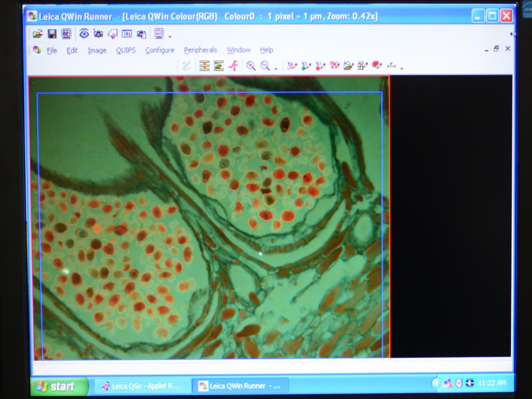Click the grid with pen icon
Viewport: 532px width, 399px height.
click(x=363, y=65)
